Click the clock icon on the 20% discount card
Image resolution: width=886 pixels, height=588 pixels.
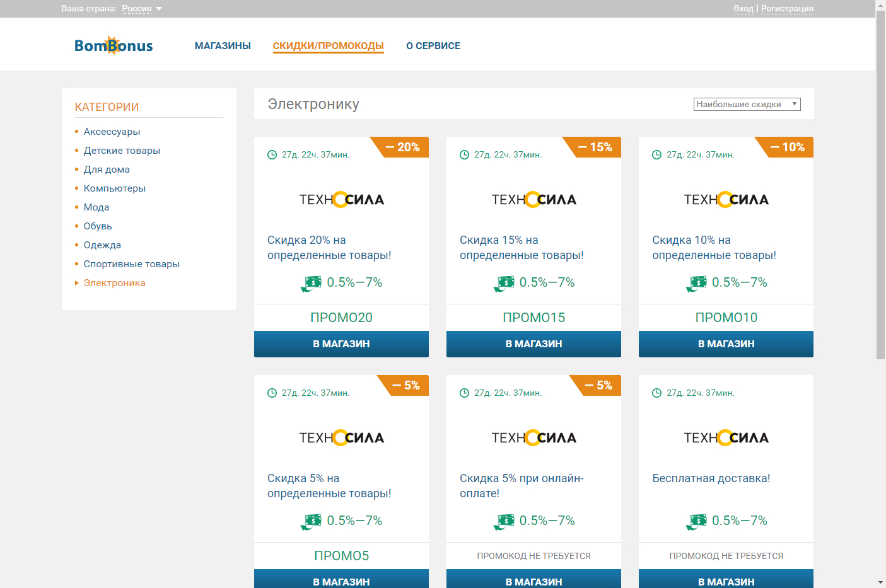tap(272, 155)
